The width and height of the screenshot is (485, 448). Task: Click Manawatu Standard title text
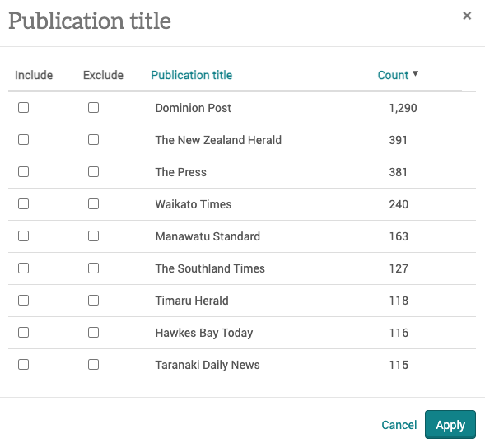tap(208, 236)
